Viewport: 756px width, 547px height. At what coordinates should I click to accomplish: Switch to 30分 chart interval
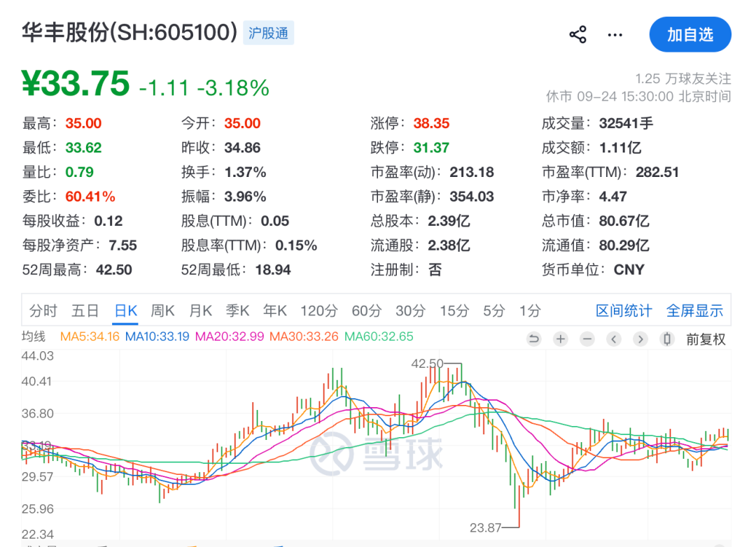410,311
